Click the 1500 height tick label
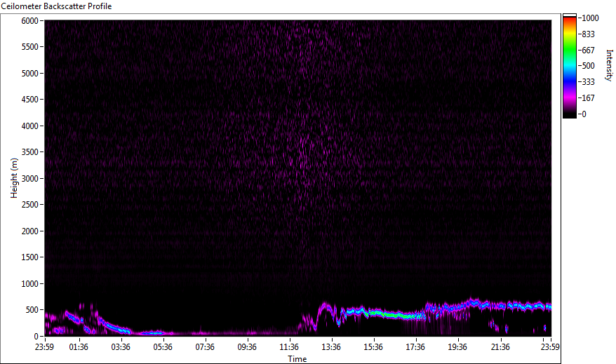The image size is (616, 364). [x=30, y=257]
